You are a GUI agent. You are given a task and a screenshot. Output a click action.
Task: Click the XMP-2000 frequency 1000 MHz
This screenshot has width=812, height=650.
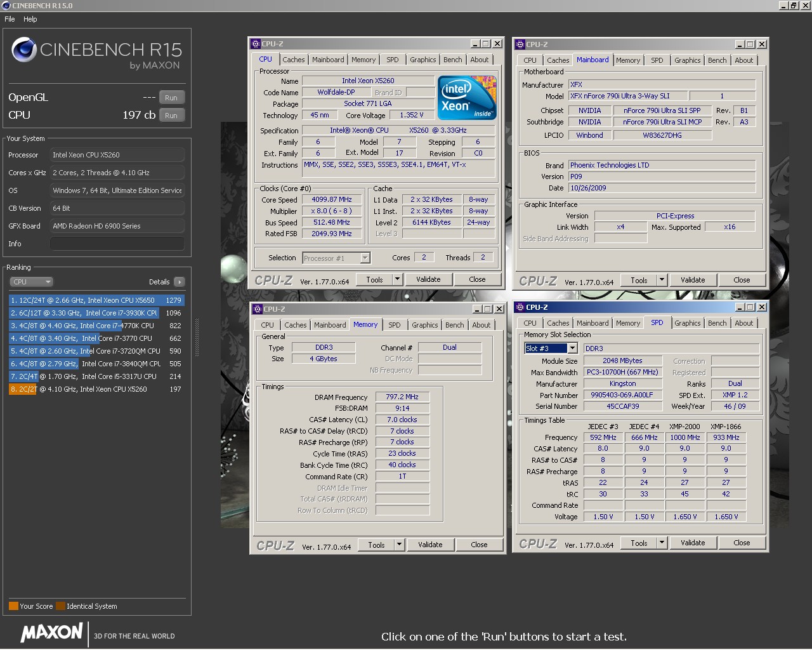click(x=685, y=437)
